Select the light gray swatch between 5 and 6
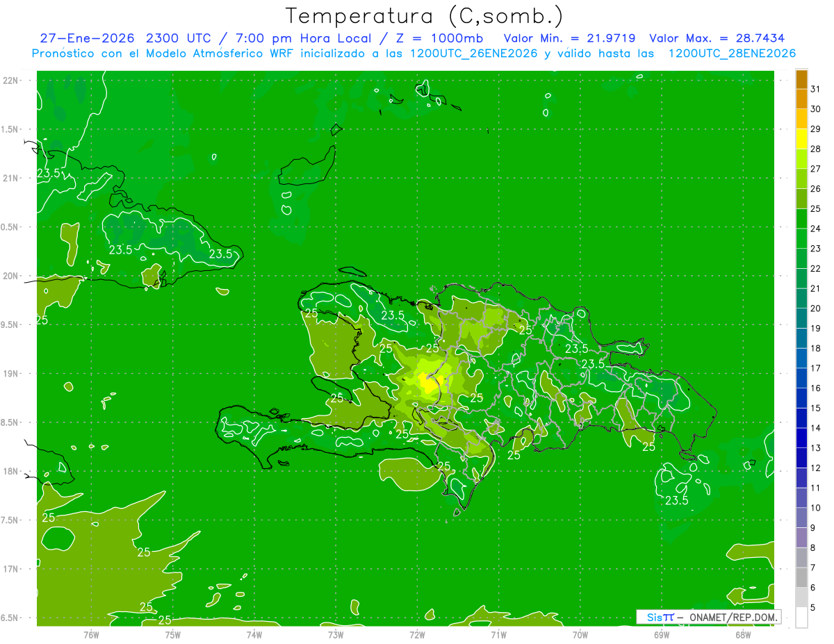Screen dimensions: 834x644 pos(801,597)
